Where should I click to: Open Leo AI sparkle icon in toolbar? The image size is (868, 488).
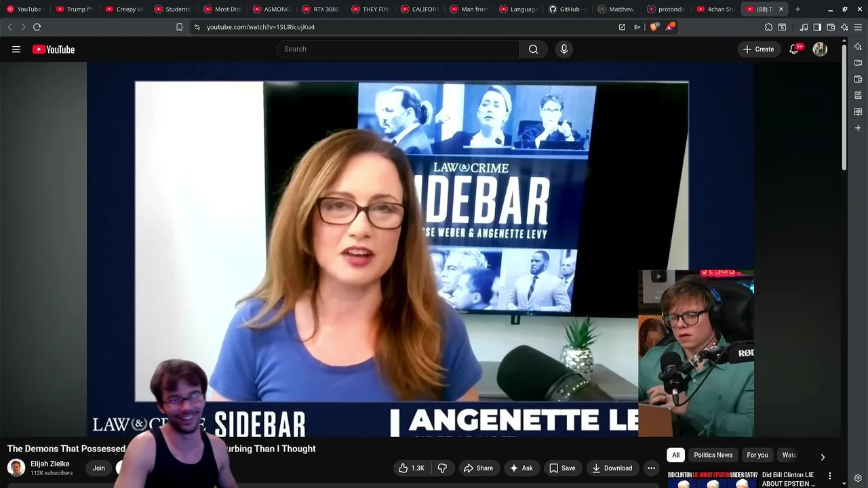(844, 27)
